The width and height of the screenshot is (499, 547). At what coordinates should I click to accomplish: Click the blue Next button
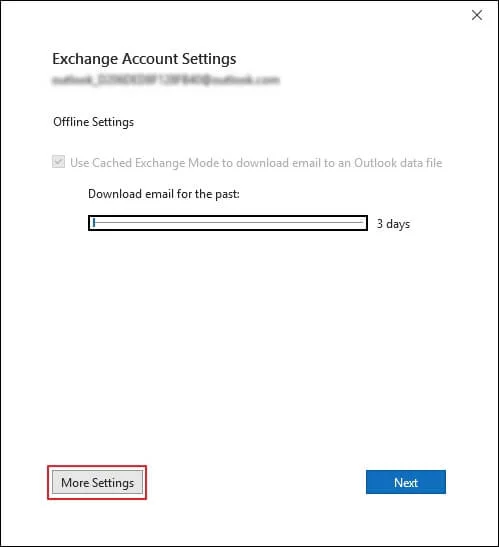click(406, 482)
